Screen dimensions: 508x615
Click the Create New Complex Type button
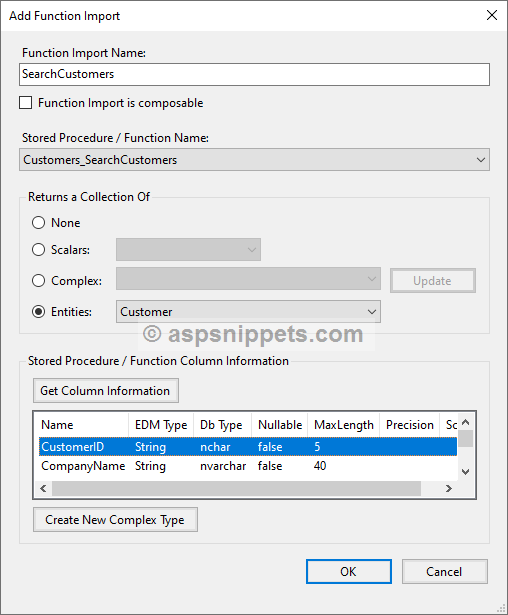pos(115,520)
